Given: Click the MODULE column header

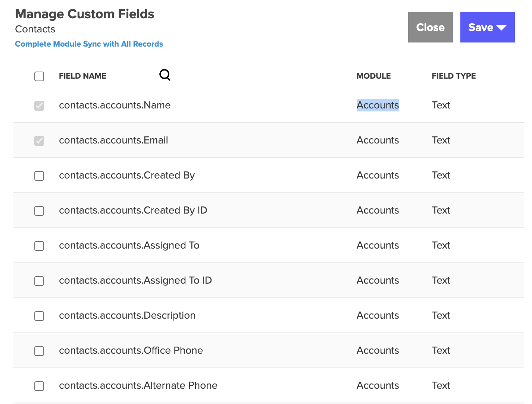Looking at the screenshot, I should (x=373, y=76).
